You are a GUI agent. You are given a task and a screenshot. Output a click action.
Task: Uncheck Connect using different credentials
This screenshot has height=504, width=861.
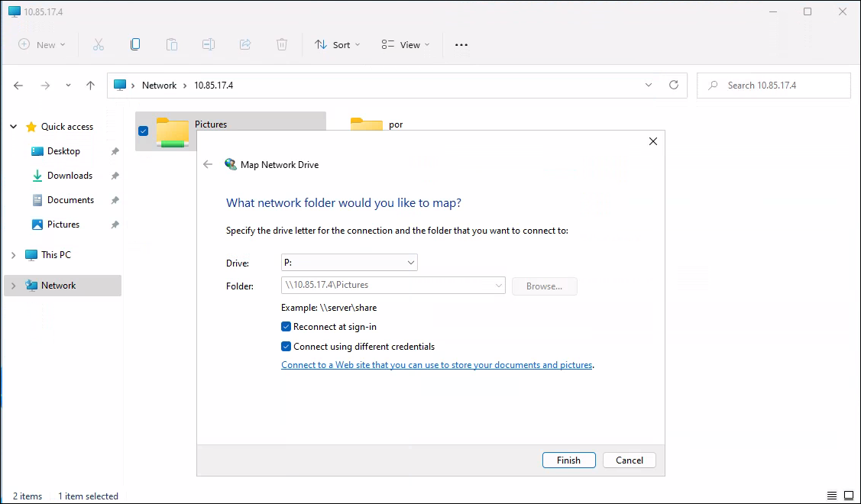[286, 347]
